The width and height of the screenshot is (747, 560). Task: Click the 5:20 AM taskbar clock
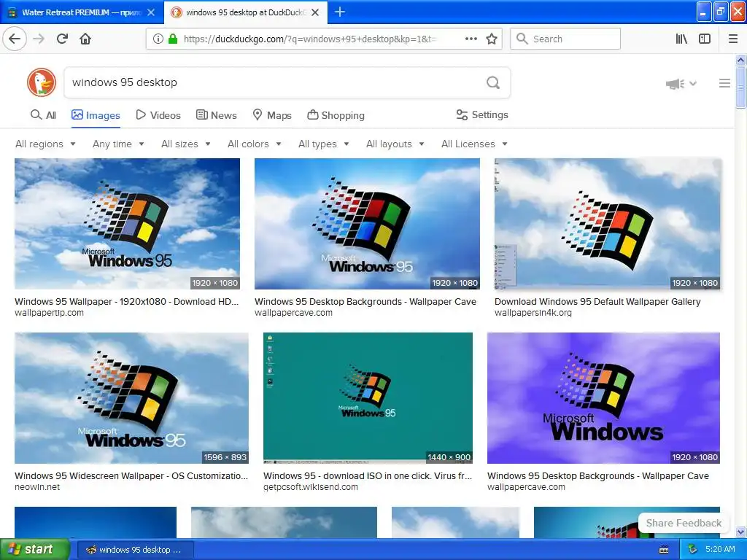720,550
